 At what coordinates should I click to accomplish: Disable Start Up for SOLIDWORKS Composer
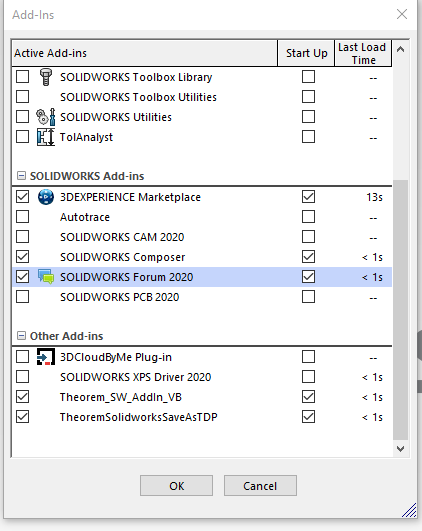point(308,257)
